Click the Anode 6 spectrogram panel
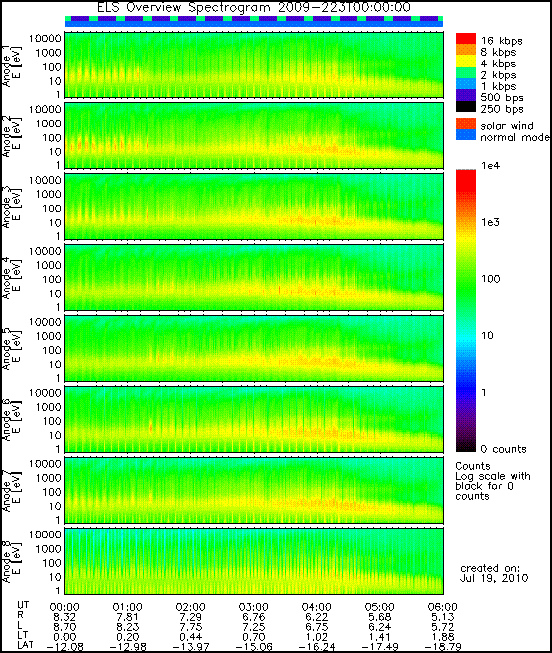This screenshot has height=653, width=552. [254, 419]
